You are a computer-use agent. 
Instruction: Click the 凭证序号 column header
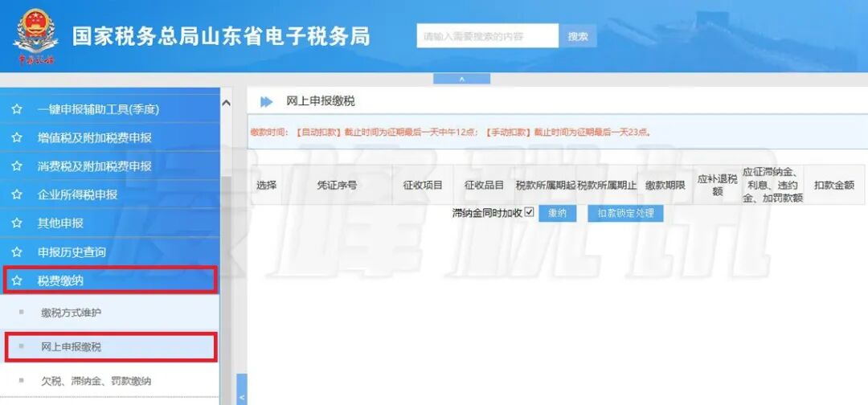(x=337, y=186)
